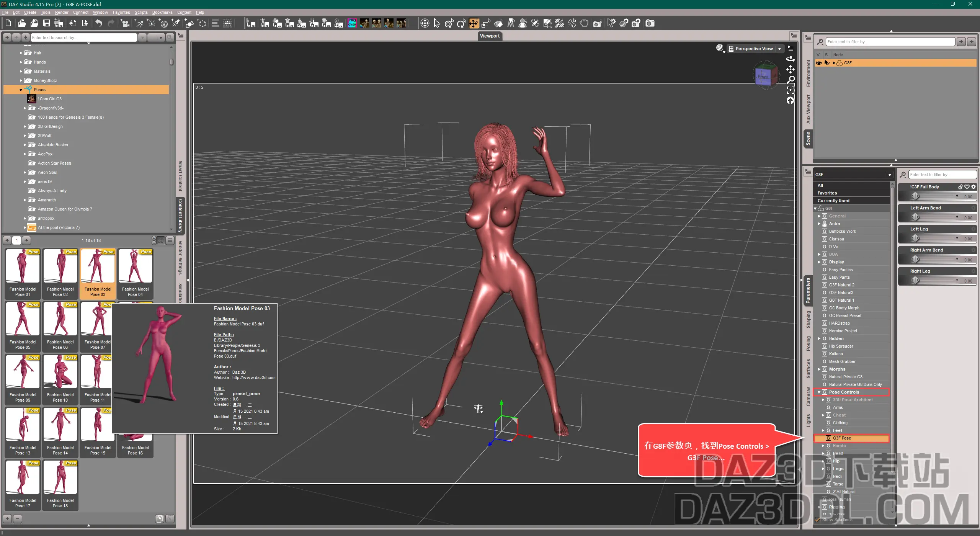The image size is (980, 536).
Task: Collapse the Pose Controls group
Action: (x=819, y=392)
